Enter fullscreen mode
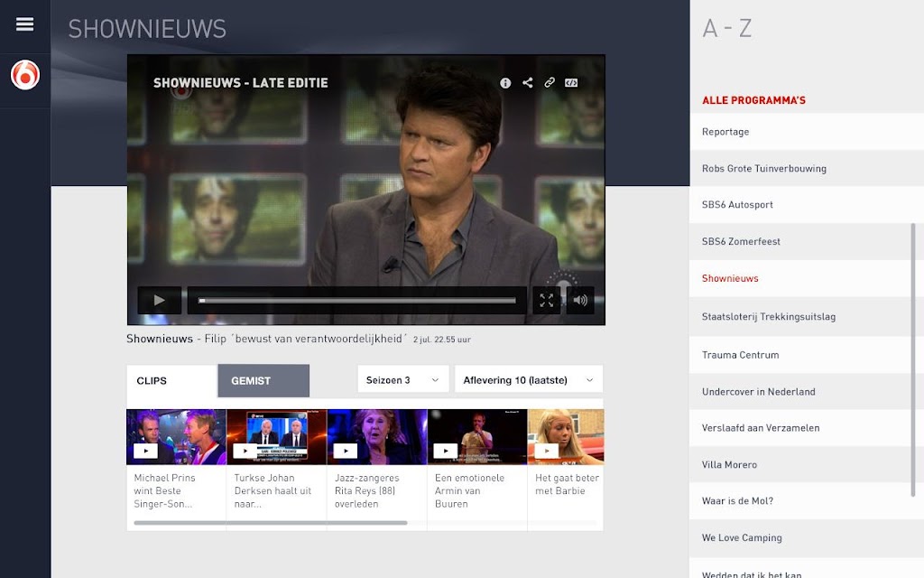 (x=546, y=300)
